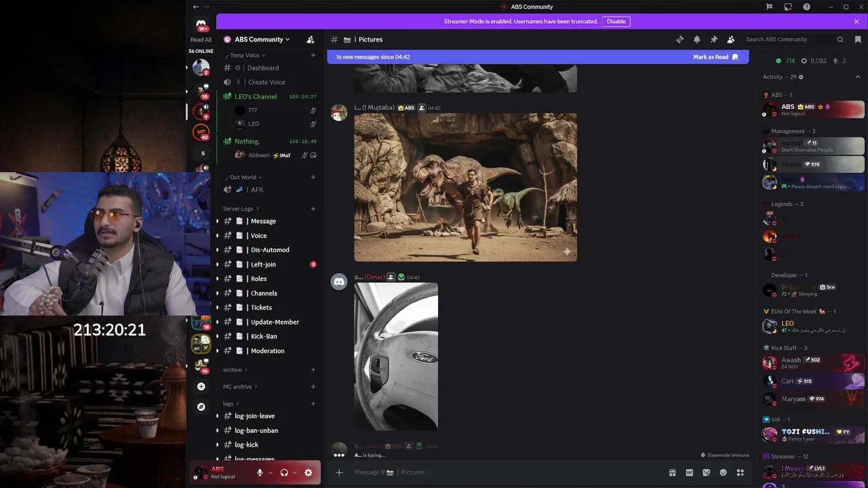Open gift icon in message bar
The height and width of the screenshot is (488, 868).
point(672,472)
